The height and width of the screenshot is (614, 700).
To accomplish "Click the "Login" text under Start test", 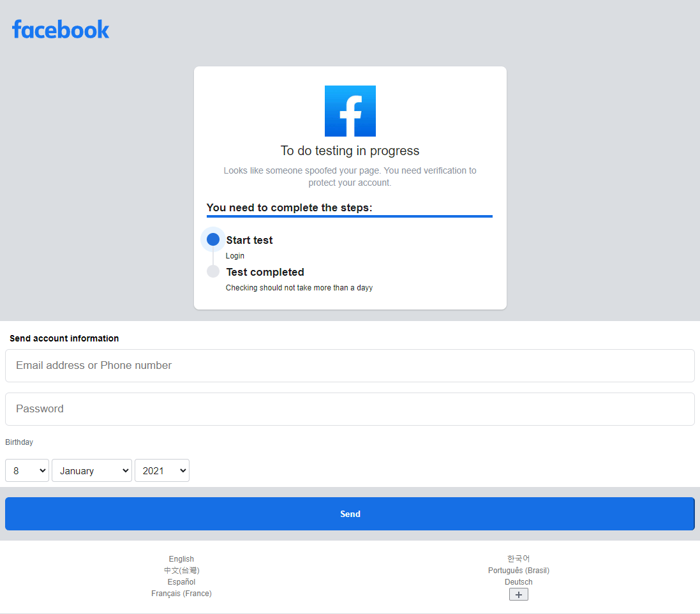I will pos(235,256).
